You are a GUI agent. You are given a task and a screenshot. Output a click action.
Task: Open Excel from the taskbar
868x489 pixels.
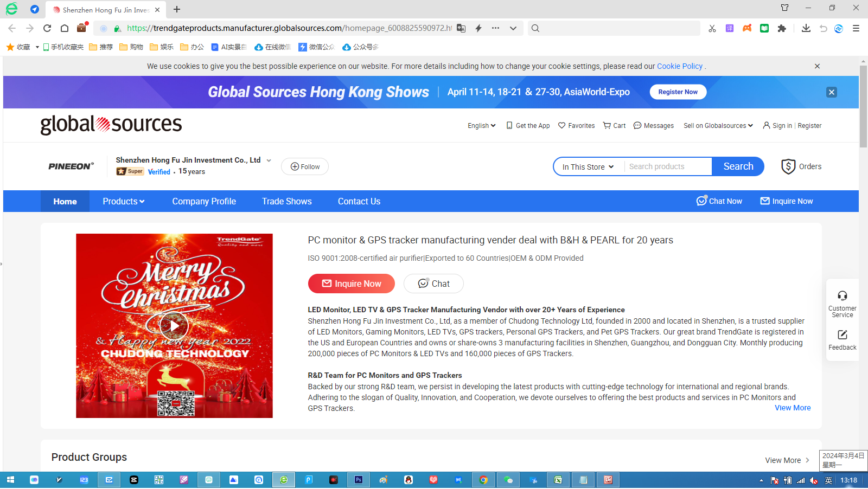click(558, 480)
